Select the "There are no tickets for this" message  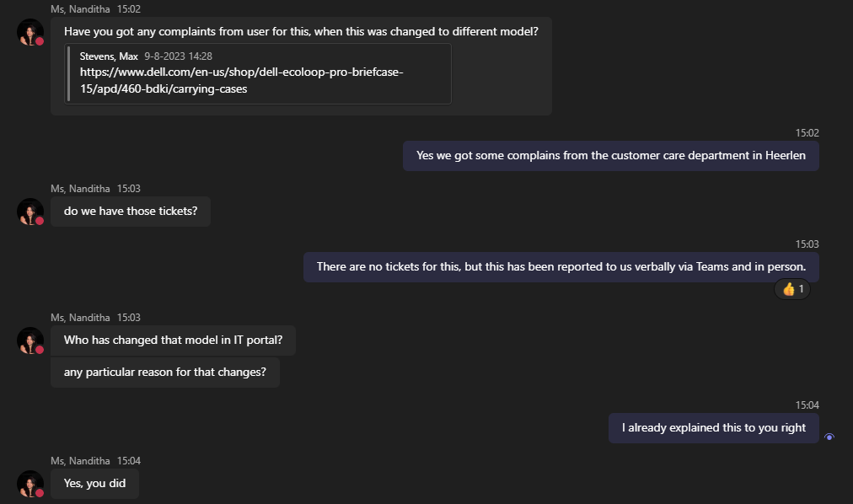[x=561, y=266]
